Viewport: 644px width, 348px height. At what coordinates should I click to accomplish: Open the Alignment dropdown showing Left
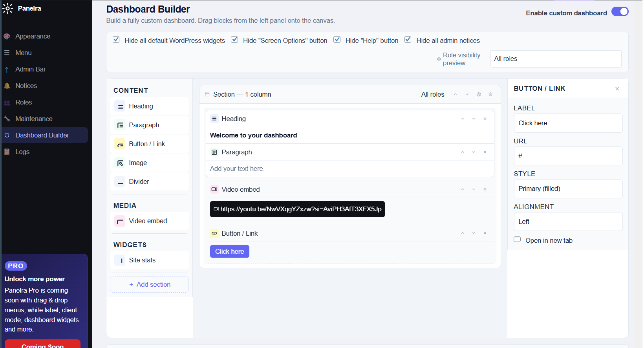(568, 222)
